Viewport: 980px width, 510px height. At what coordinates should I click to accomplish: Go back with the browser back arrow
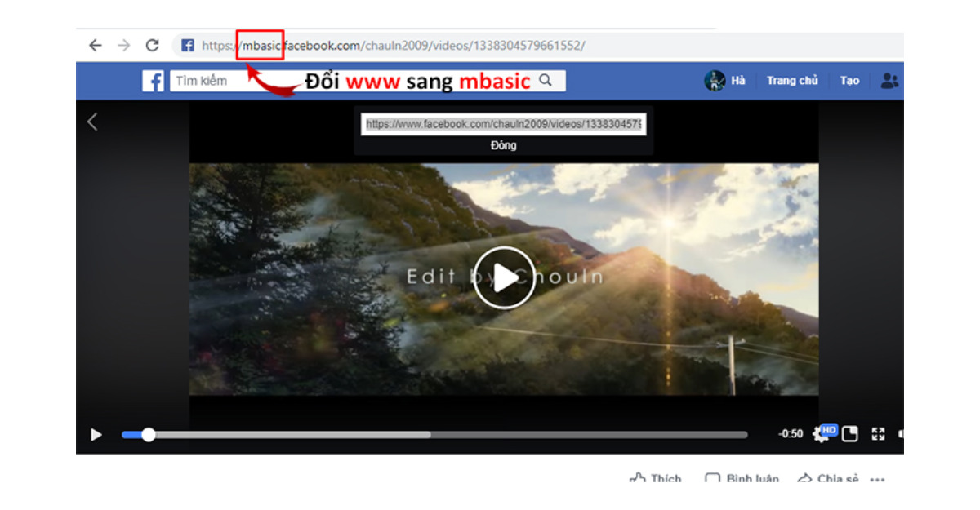(96, 46)
